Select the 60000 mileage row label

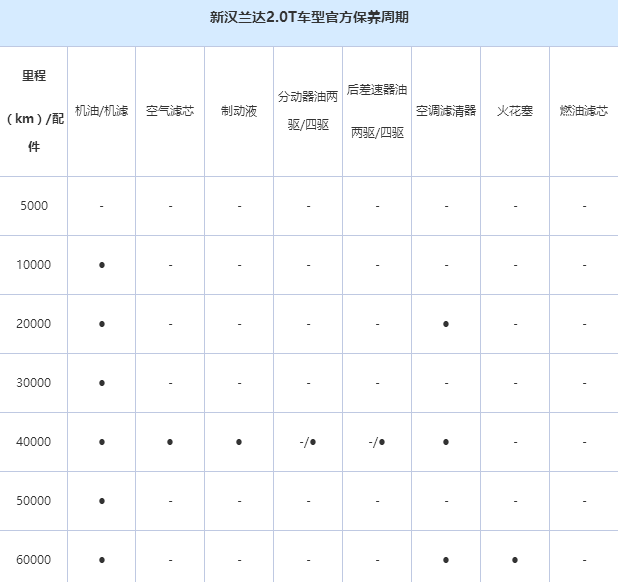pos(34,560)
